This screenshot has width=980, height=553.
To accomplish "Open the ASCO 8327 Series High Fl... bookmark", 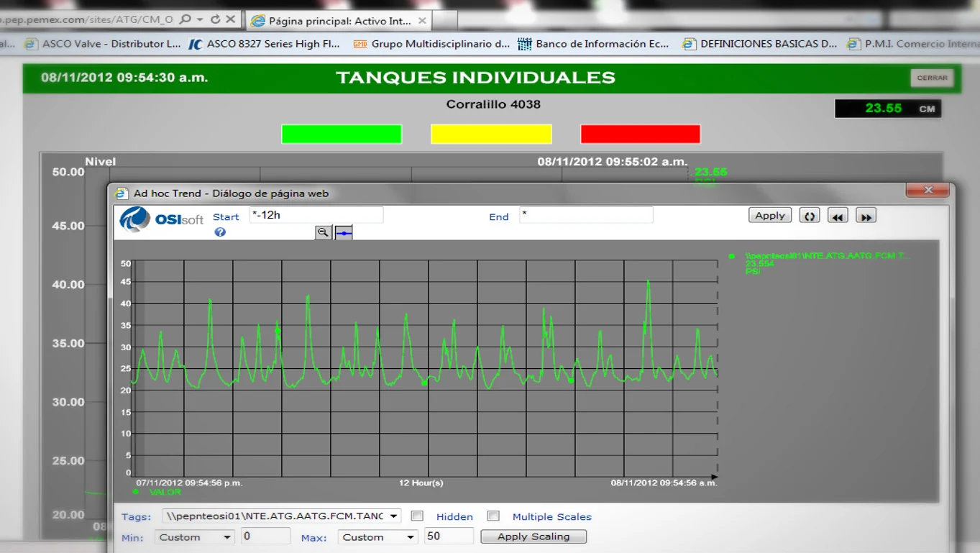I will [x=264, y=44].
